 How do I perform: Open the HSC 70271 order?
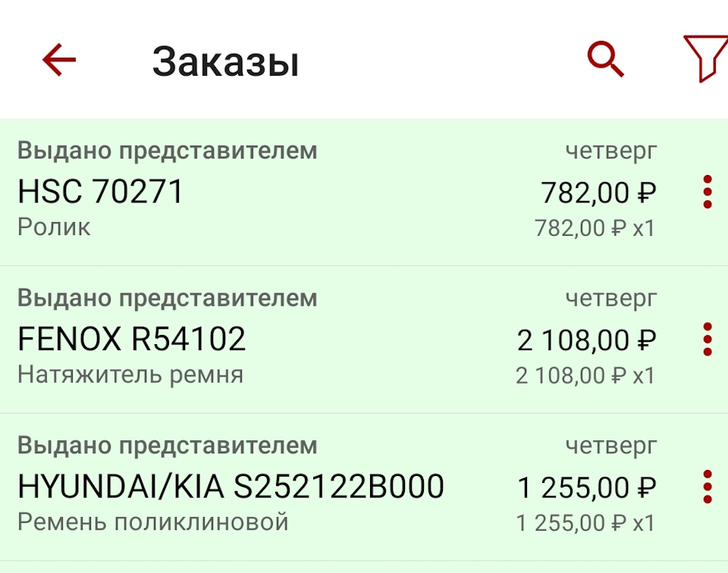click(101, 193)
